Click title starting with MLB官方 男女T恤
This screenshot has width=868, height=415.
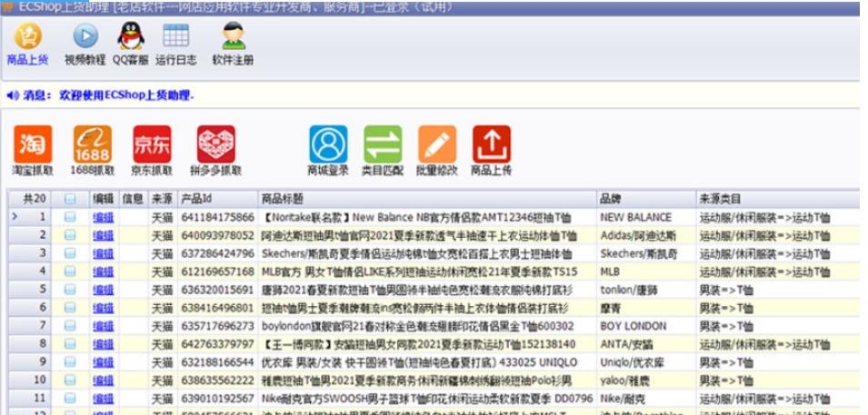[x=419, y=272]
